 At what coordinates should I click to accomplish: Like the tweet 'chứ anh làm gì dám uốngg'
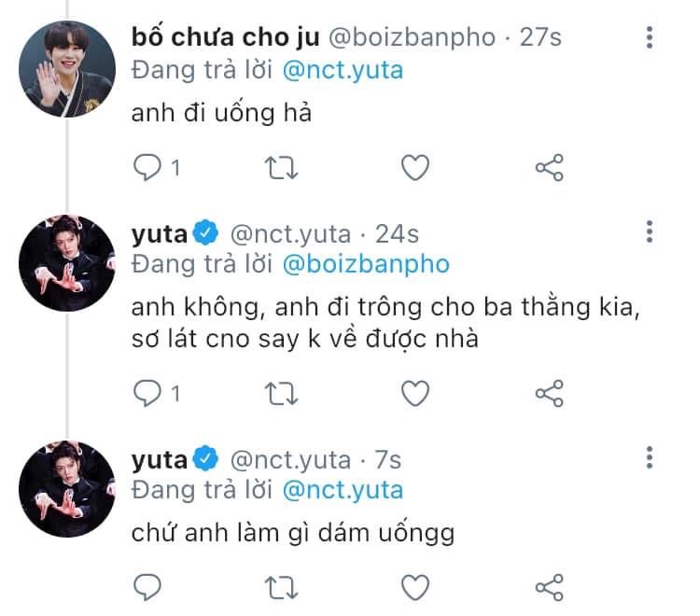coord(414,586)
